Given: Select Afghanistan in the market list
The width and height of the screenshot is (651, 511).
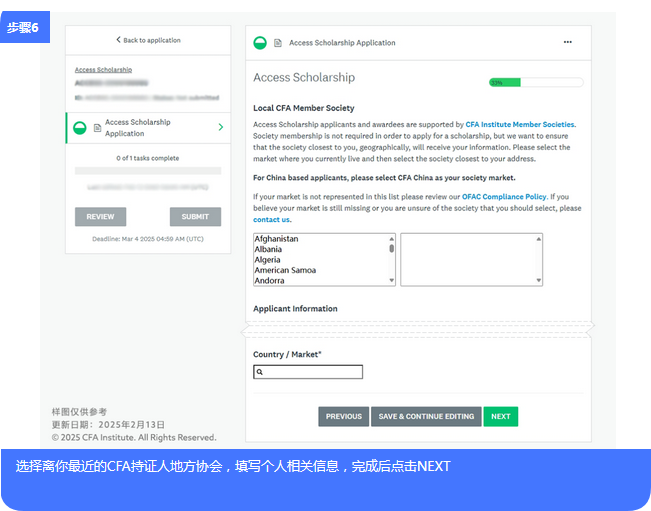Looking at the screenshot, I should [x=277, y=239].
